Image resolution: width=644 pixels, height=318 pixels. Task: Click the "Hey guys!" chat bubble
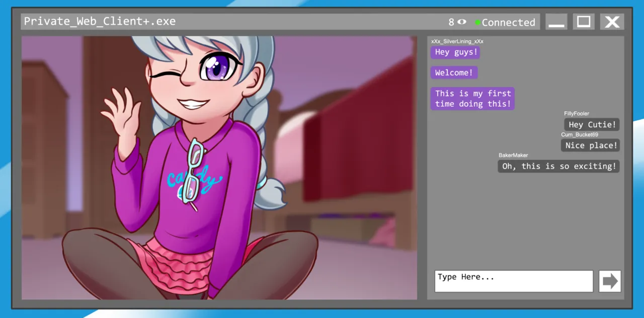[x=455, y=52]
